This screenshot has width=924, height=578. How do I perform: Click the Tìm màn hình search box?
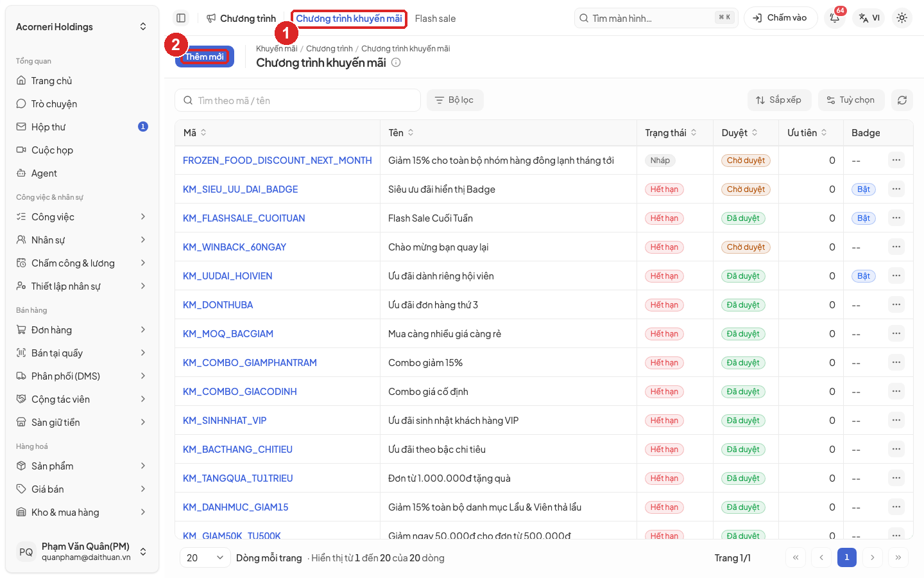[x=656, y=18]
